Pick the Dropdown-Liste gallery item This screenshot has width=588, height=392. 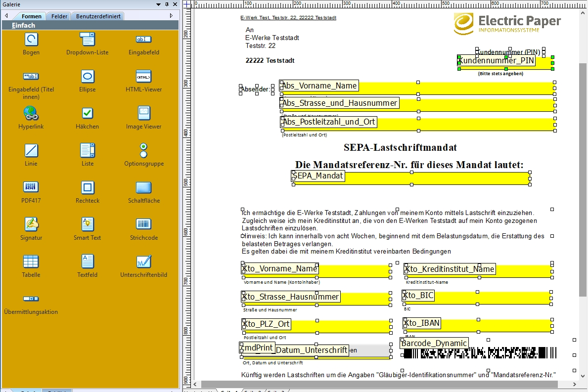tap(88, 40)
